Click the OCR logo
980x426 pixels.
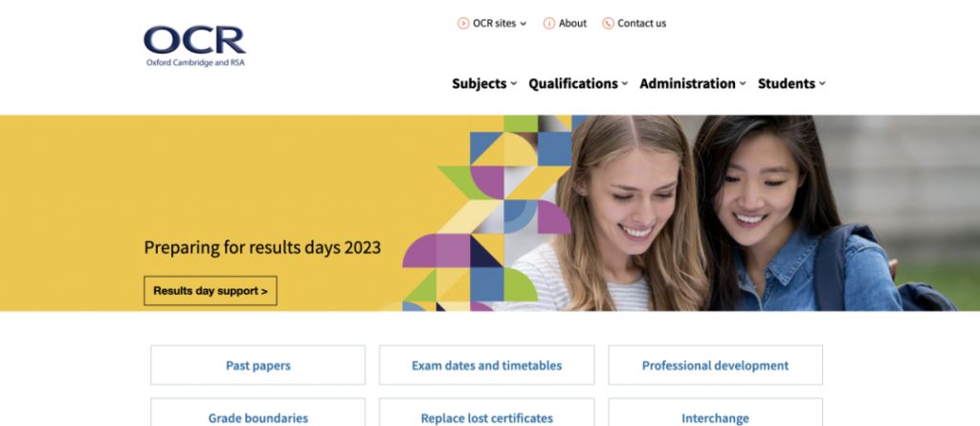coord(194,46)
